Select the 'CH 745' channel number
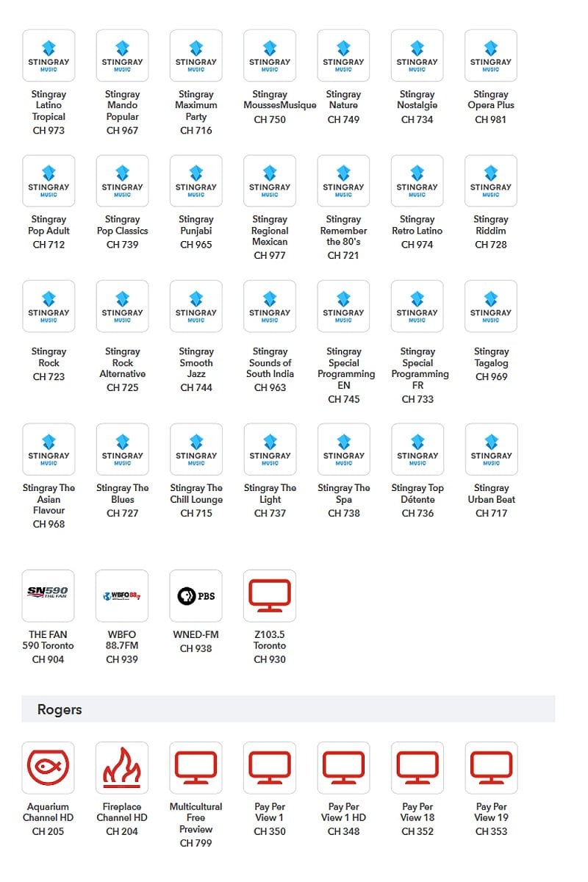 [x=344, y=399]
